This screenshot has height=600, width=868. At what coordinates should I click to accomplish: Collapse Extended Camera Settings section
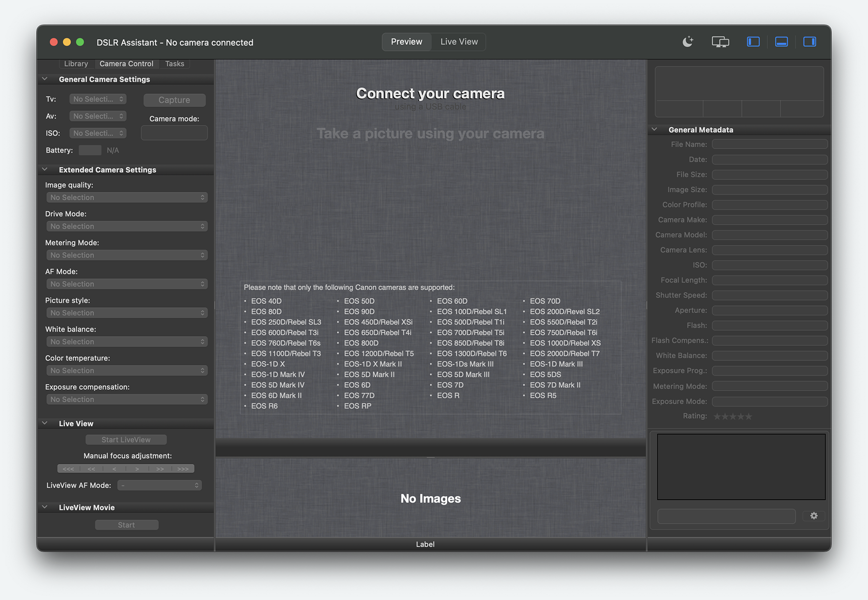[45, 170]
